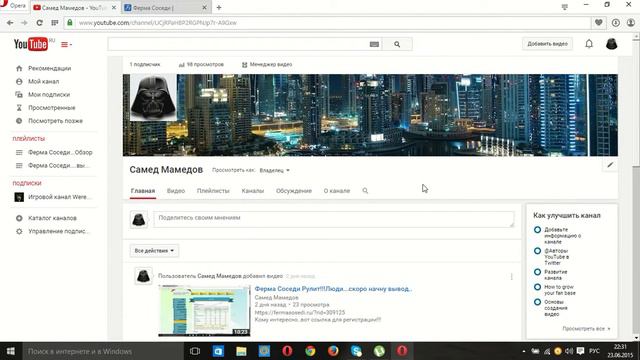Open the Windows Start button
Screen dimensions: 640x360
[11, 351]
